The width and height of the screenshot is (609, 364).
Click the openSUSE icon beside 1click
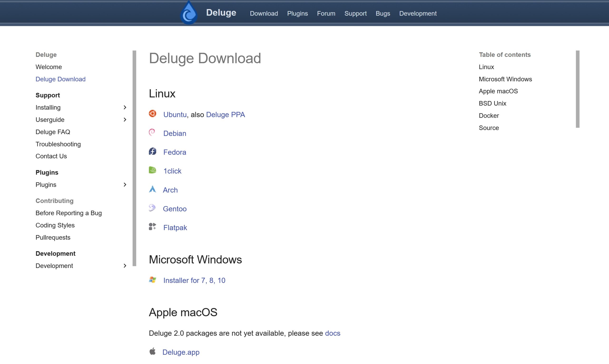(152, 170)
